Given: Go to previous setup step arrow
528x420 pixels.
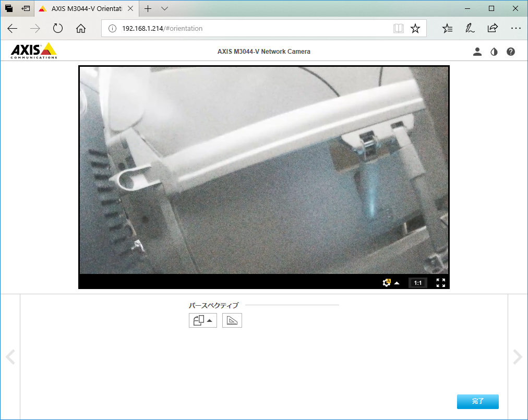Looking at the screenshot, I should point(10,357).
